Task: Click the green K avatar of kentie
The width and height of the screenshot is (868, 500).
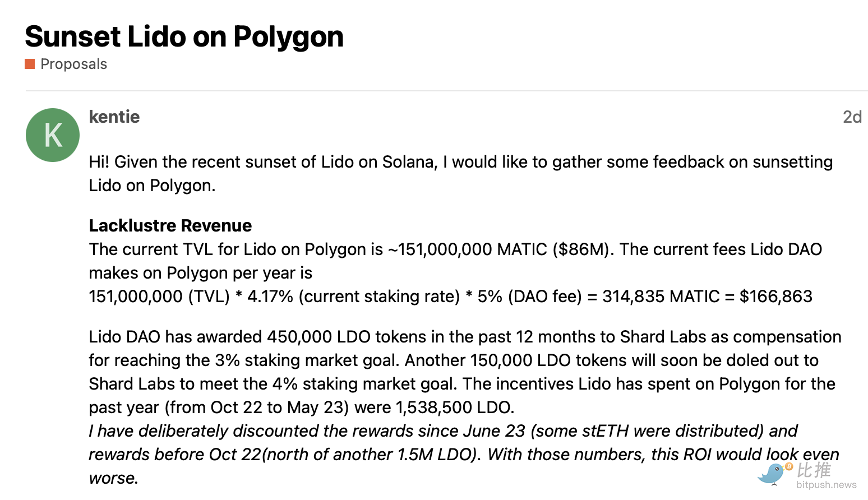Action: [53, 135]
